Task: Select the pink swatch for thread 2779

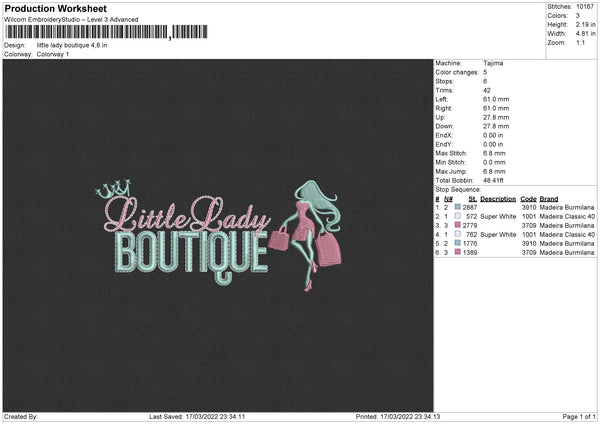Action: coord(458,226)
